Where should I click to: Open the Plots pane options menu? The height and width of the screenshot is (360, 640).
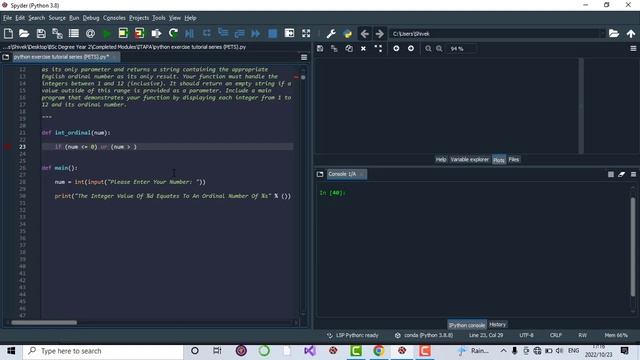tap(633, 49)
